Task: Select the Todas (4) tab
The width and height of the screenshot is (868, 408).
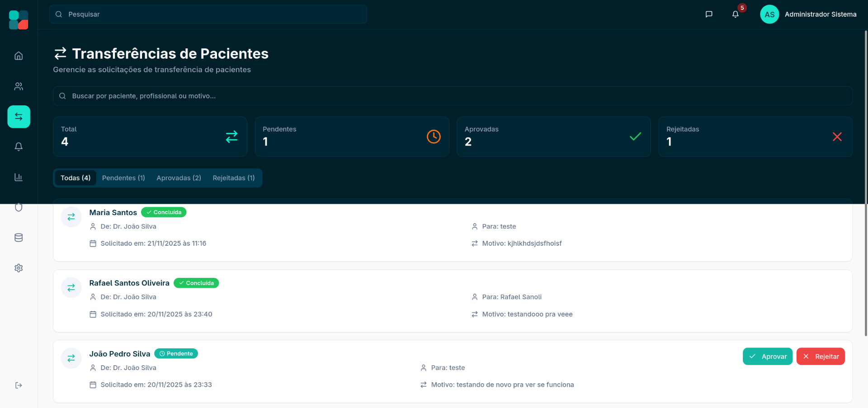Action: [x=75, y=178]
